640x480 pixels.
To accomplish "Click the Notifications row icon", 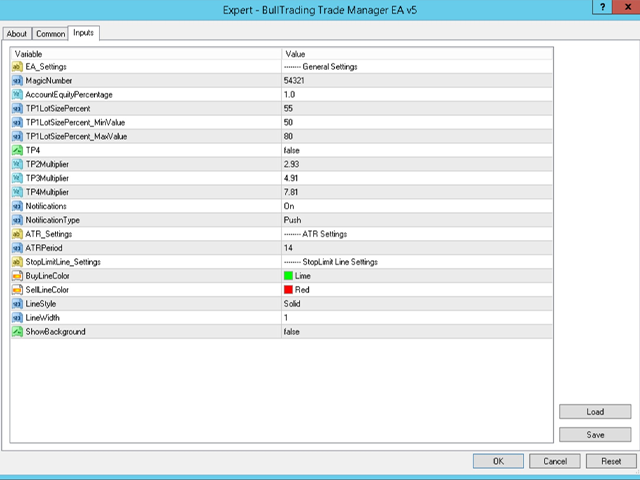I will [x=17, y=206].
